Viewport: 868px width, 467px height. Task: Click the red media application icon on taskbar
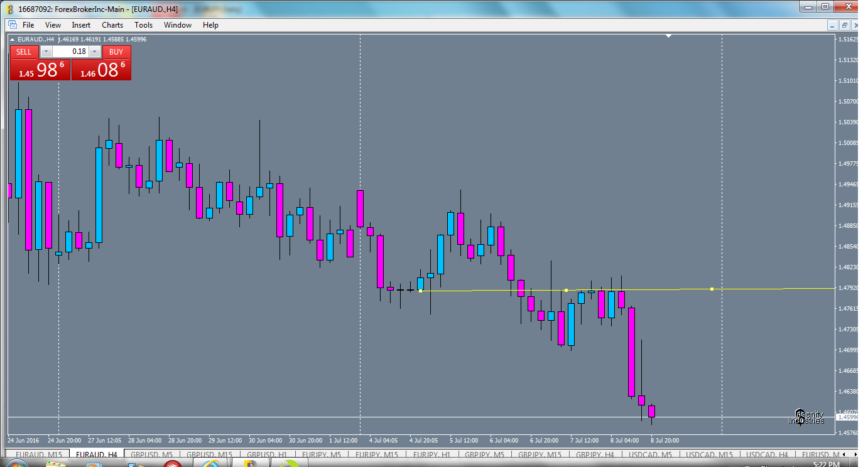173,464
